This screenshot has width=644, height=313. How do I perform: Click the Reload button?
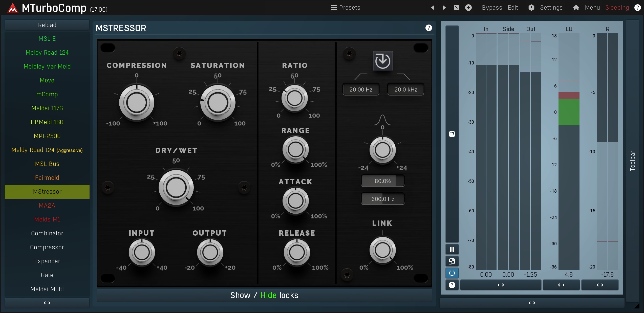tap(47, 25)
